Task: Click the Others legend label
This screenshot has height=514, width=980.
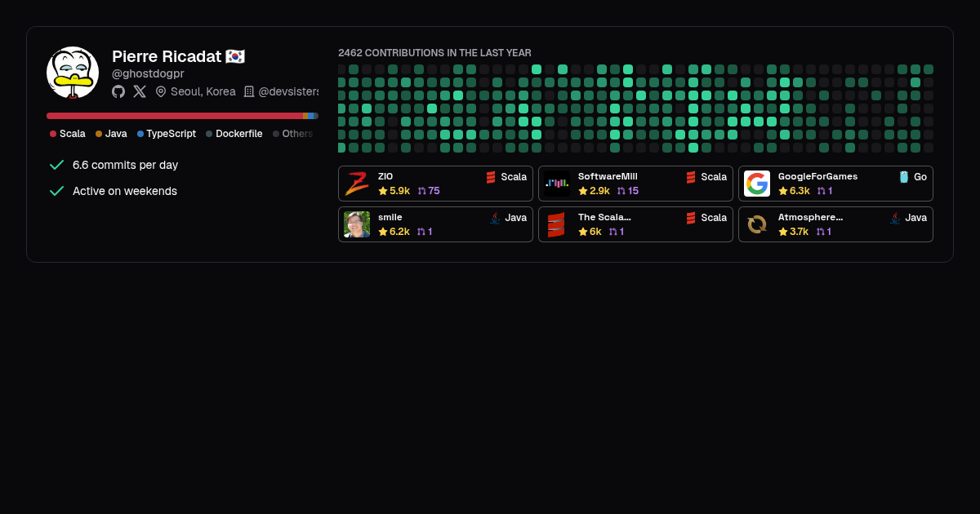Action: 297,134
